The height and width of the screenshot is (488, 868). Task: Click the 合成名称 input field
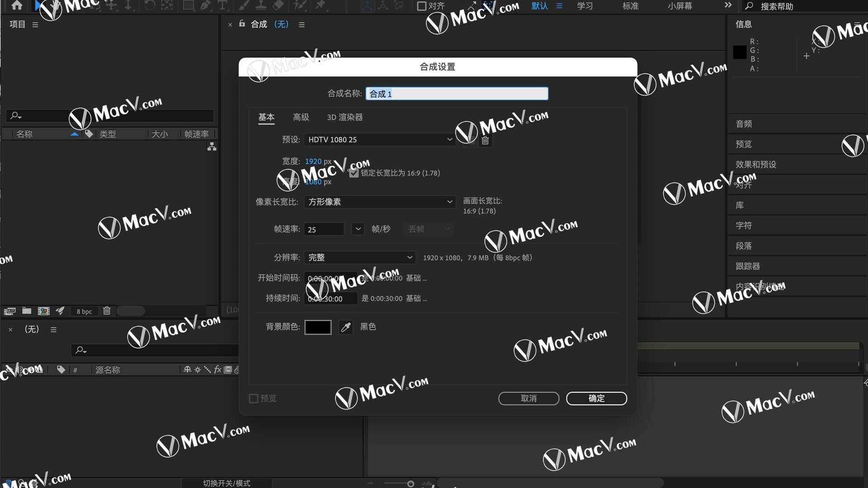click(x=457, y=94)
